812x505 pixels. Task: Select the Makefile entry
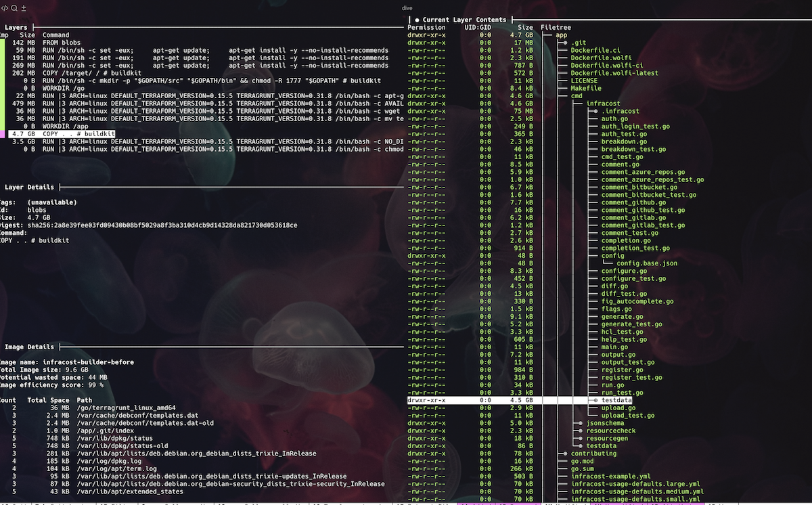click(x=586, y=89)
